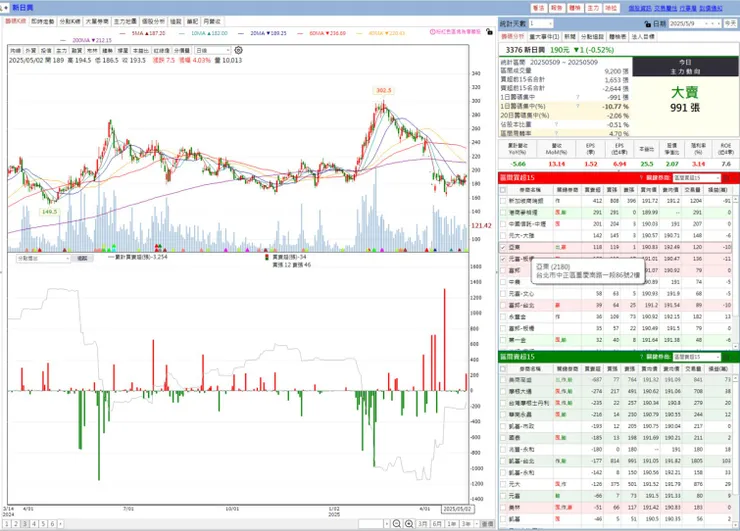The width and height of the screenshot is (740, 531).
Task: Check the 永豐金 row checkbox
Action: (503, 317)
